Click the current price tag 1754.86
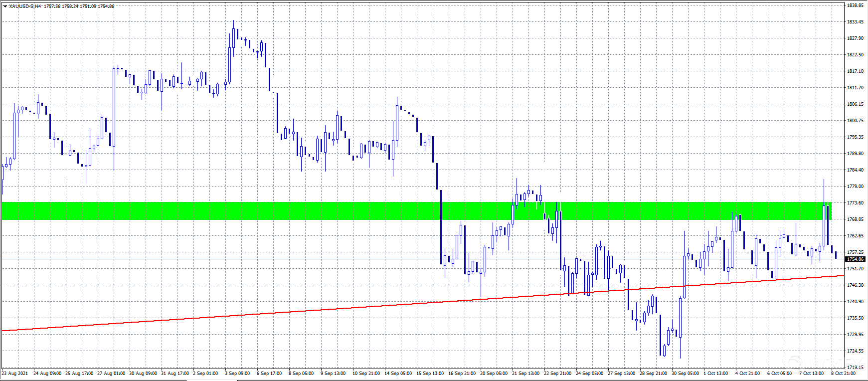Viewport: 868px width, 381px height. pyautogui.click(x=855, y=259)
